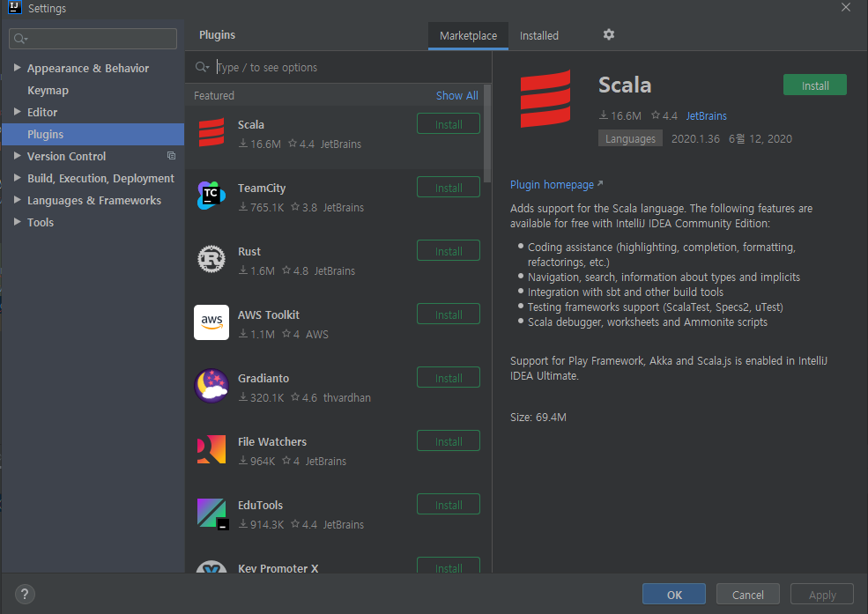
Task: Select Languages & Frameworks settings item
Action: tap(94, 200)
